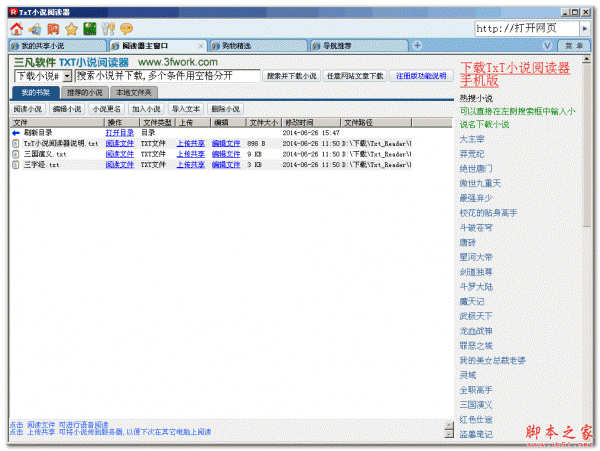
Task: Click the file icon of 三字经.txt
Action: (16, 165)
